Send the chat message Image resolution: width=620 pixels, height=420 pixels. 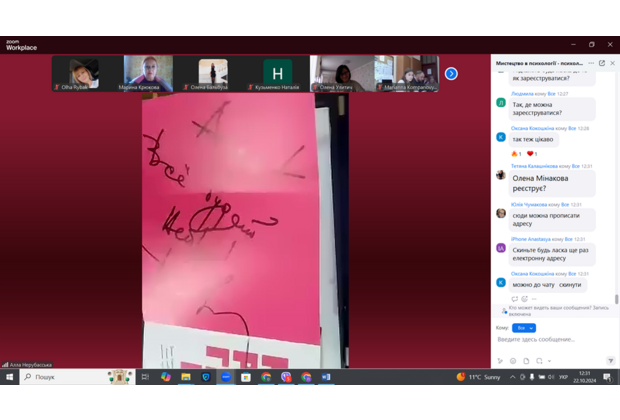610,360
